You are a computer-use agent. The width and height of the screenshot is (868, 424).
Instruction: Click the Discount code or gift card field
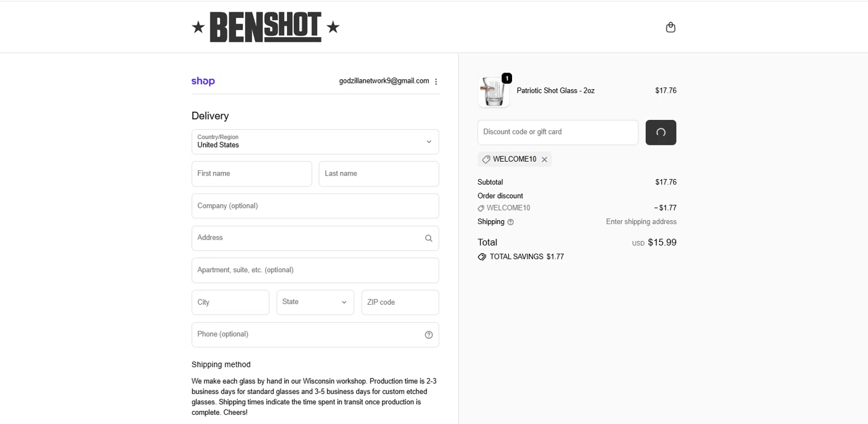[558, 132]
